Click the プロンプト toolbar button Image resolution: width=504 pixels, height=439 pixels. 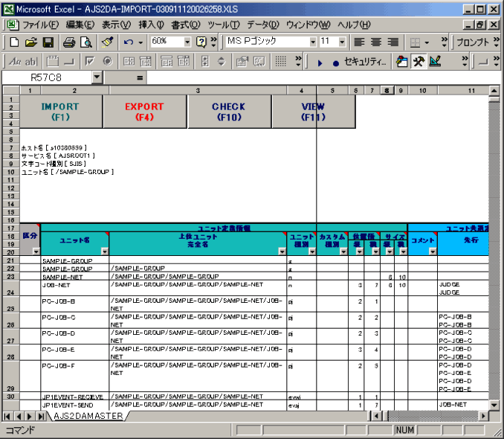point(473,42)
